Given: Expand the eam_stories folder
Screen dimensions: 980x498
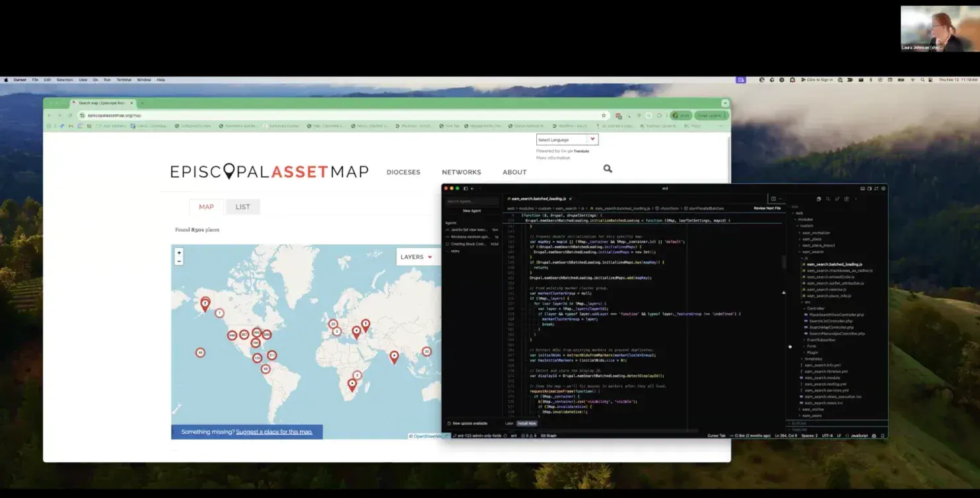Looking at the screenshot, I should (x=812, y=409).
